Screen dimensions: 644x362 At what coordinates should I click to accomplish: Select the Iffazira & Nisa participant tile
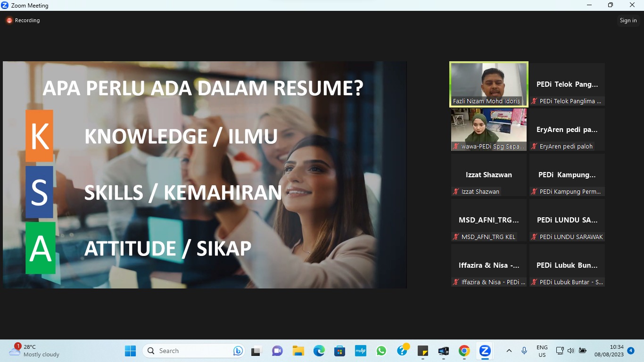coord(489,265)
